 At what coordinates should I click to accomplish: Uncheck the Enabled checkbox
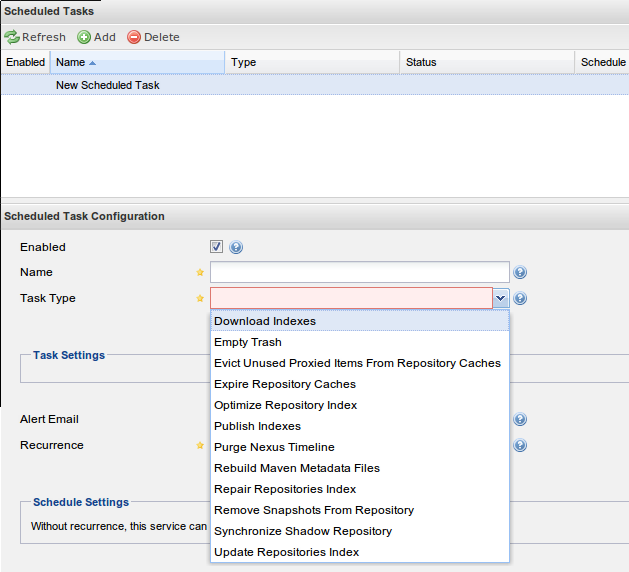coord(216,247)
